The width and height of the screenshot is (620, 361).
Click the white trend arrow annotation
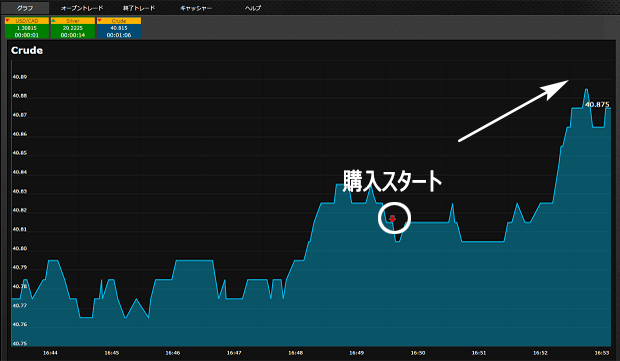pos(513,110)
